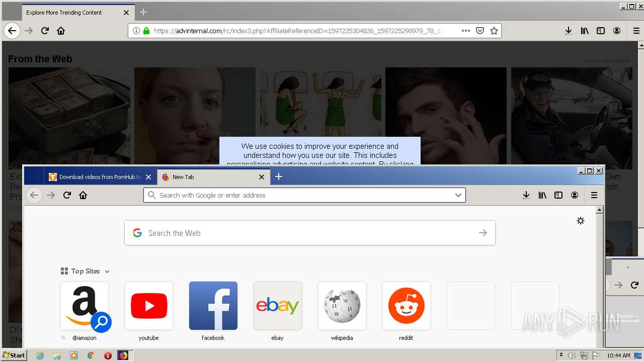This screenshot has width=644, height=362.
Task: Open a new tab in the advinternal window
Action: pos(143,12)
